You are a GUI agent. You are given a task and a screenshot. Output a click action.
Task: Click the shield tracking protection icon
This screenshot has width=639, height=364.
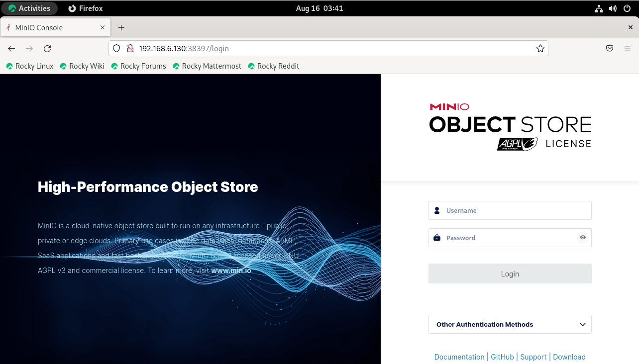[116, 48]
